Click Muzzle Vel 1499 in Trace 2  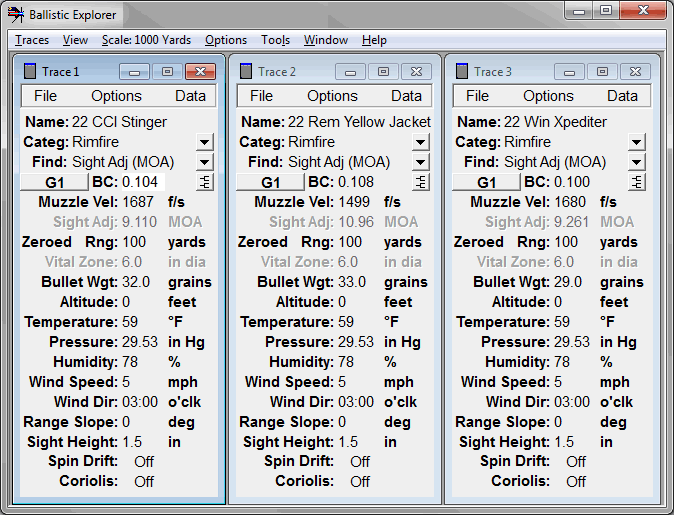pyautogui.click(x=354, y=202)
